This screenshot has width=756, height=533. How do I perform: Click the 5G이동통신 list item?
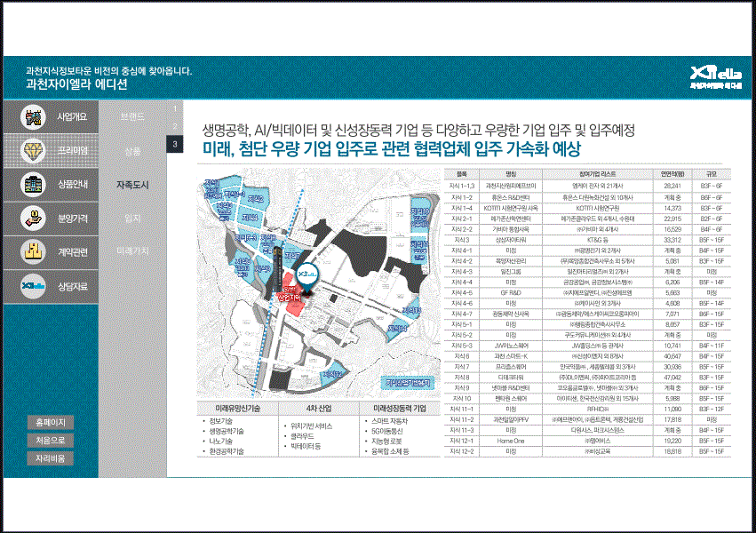pyautogui.click(x=386, y=432)
